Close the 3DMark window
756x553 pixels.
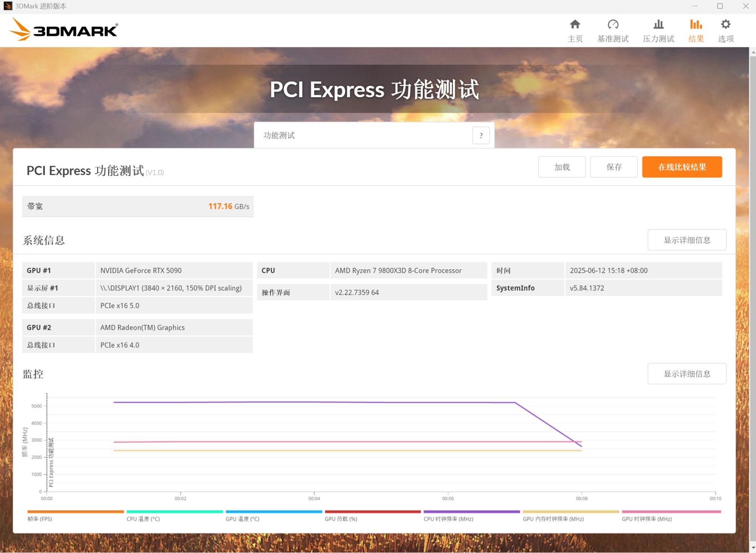click(x=745, y=6)
